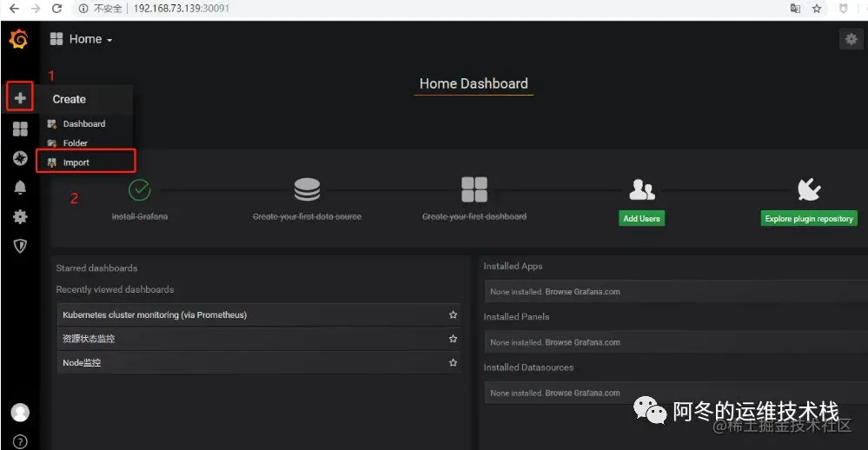The image size is (868, 450).
Task: Select Dashboard from Create menu
Action: [x=84, y=124]
